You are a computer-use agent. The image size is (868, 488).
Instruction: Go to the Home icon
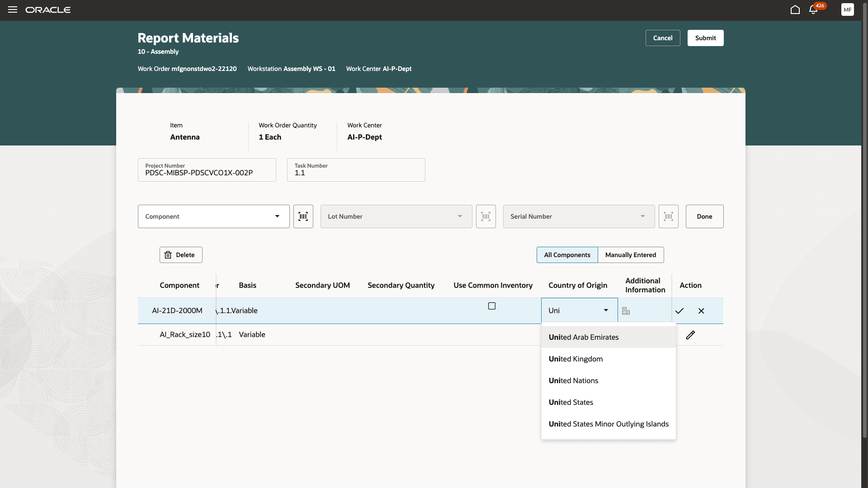point(795,9)
